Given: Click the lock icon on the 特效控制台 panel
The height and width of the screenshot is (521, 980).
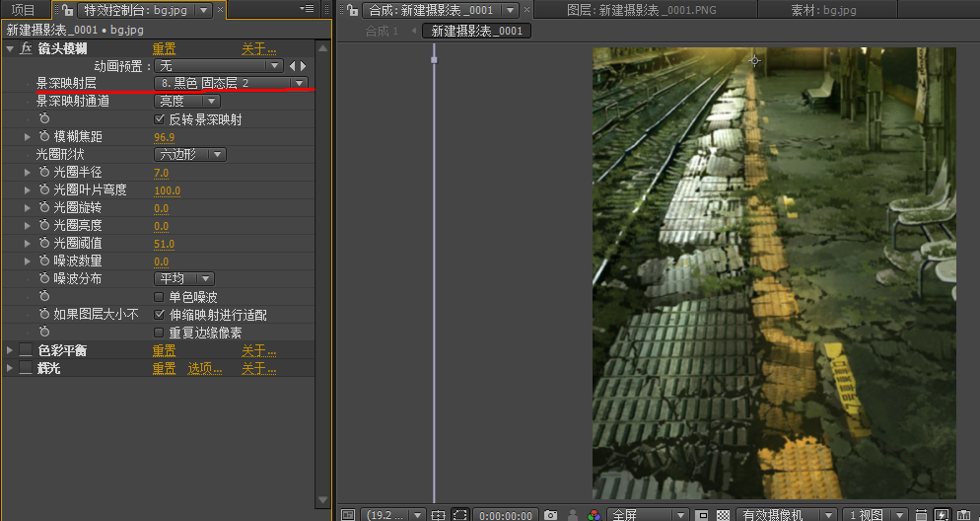Looking at the screenshot, I should tap(66, 10).
